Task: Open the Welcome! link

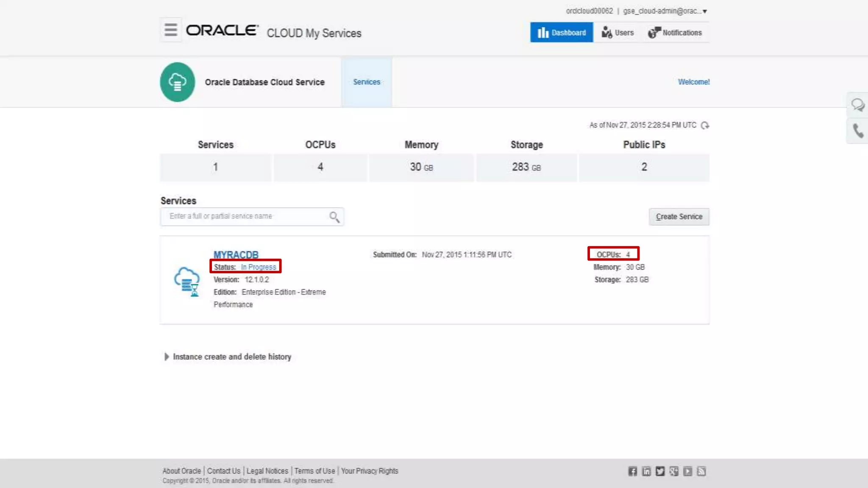Action: coord(694,82)
